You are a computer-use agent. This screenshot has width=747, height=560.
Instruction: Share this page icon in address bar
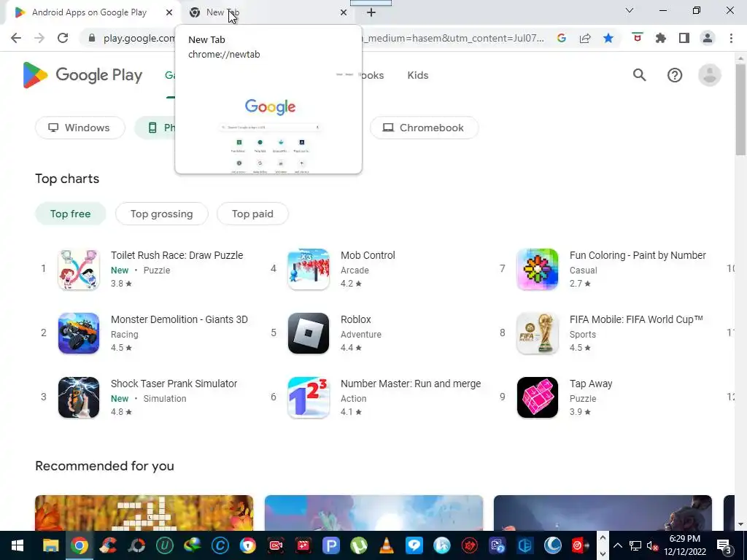[585, 38]
